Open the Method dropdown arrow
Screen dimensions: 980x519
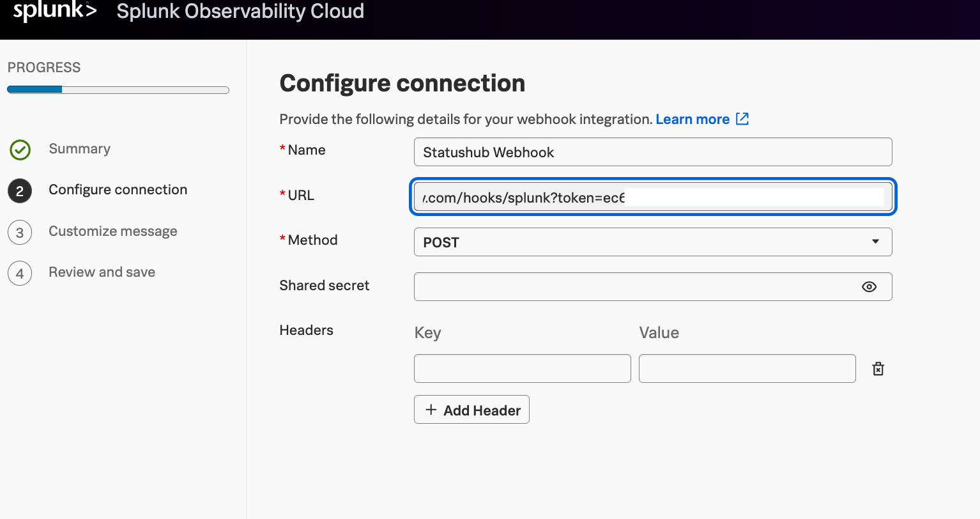(875, 242)
